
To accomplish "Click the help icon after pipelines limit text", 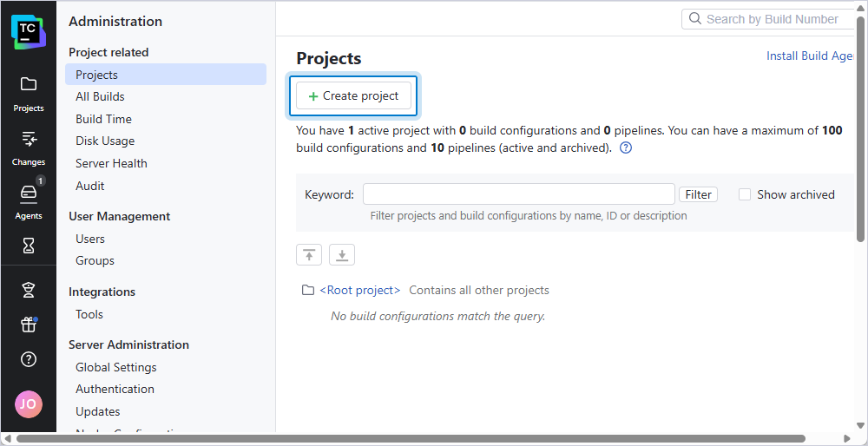I will 626,148.
